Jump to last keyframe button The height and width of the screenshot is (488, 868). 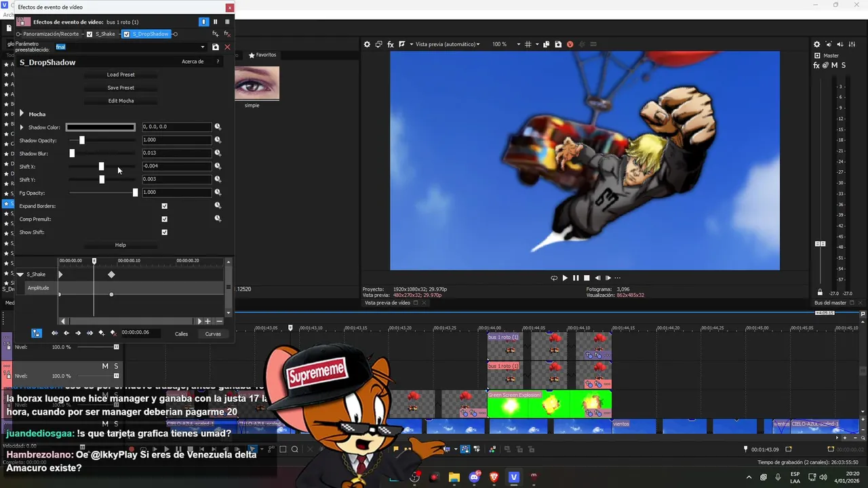[x=90, y=333]
